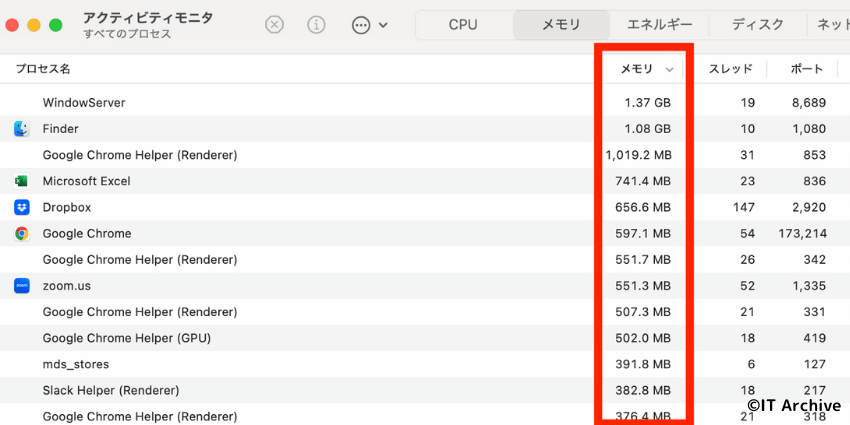Select the WindowServer process row
850x425 pixels.
click(425, 102)
